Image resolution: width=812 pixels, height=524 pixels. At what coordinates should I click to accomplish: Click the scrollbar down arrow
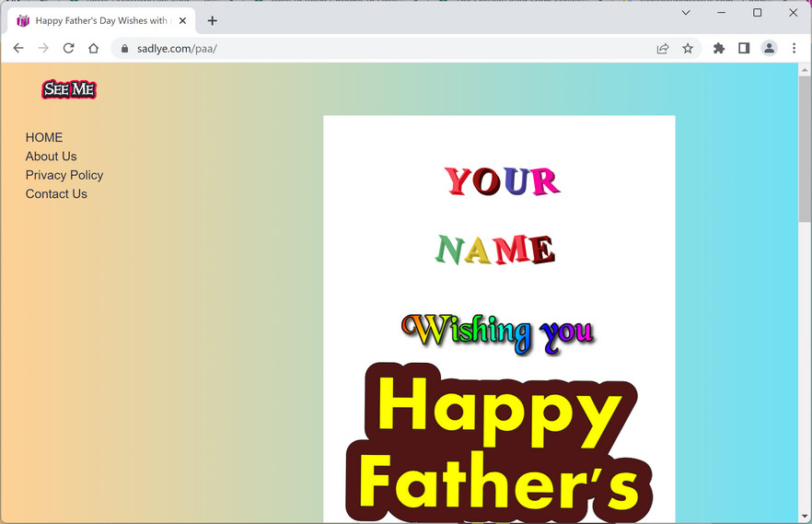[805, 517]
